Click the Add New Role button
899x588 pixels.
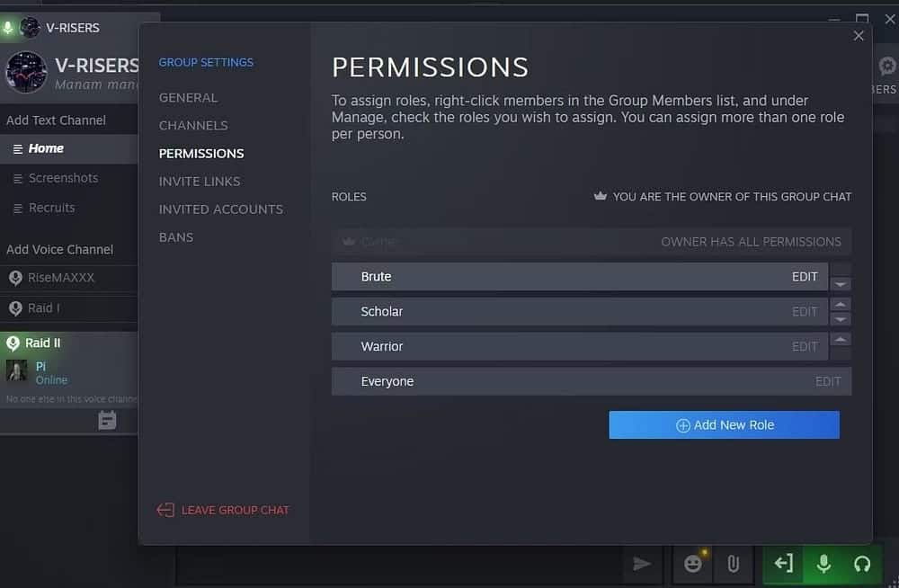tap(724, 424)
